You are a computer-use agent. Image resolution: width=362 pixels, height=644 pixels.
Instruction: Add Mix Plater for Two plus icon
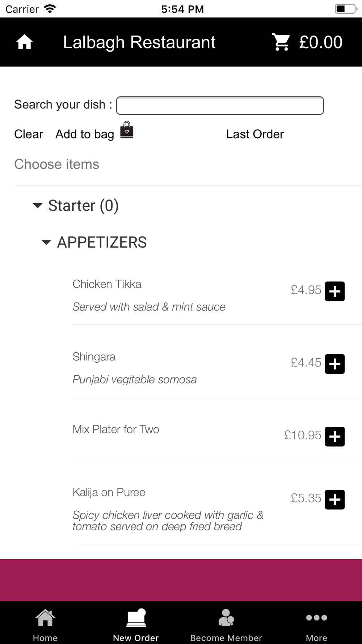[334, 436]
